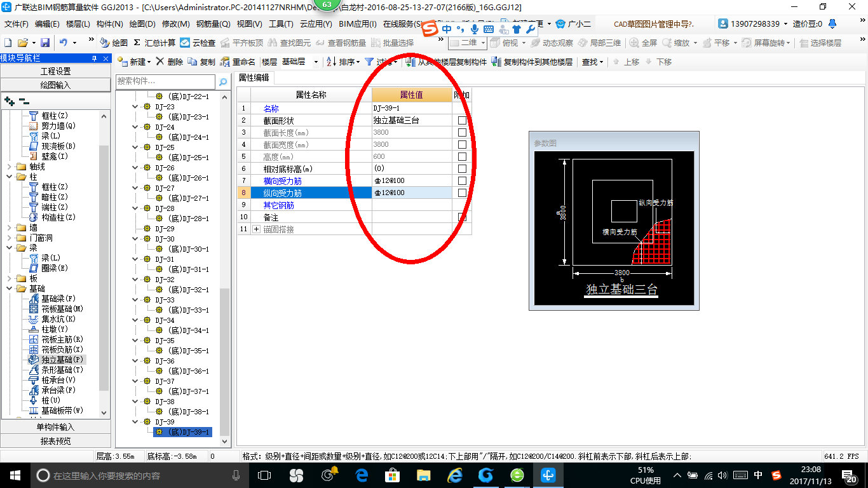Select 剪力墙(Q) in navigation tree
This screenshot has width=868, height=488.
click(58, 126)
